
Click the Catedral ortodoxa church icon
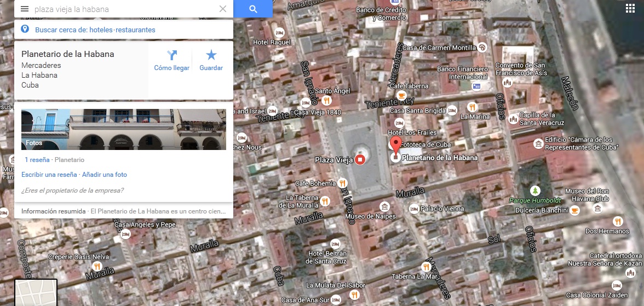[630, 273]
